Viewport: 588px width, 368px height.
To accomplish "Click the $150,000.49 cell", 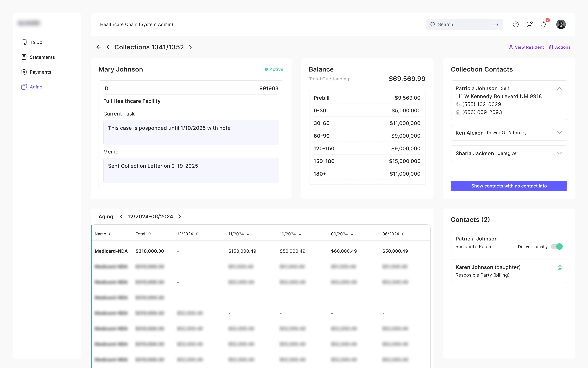I will click(x=242, y=251).
